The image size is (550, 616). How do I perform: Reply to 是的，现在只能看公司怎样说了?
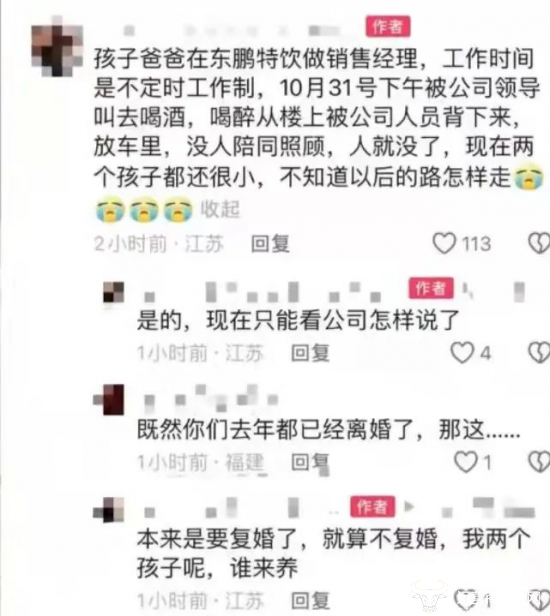[x=310, y=352]
